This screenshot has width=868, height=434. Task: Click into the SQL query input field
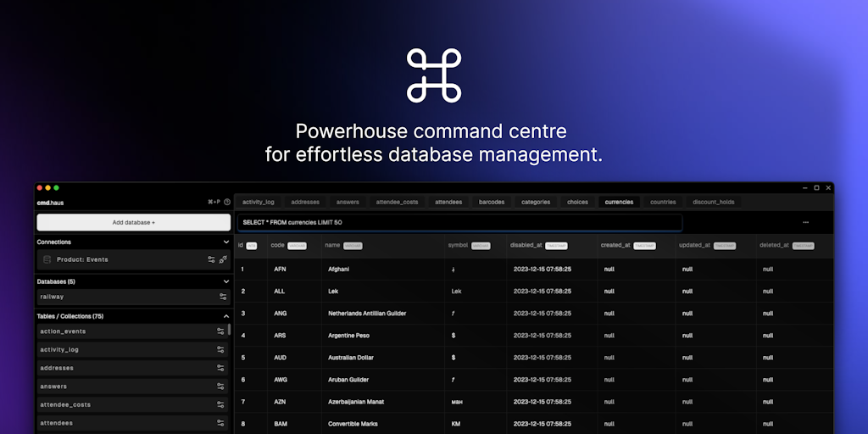(x=459, y=222)
